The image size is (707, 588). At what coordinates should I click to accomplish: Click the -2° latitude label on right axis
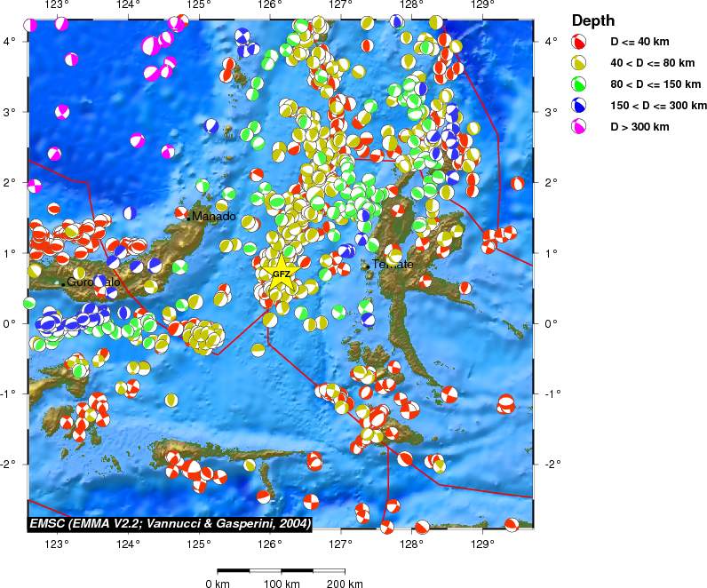pyautogui.click(x=550, y=464)
